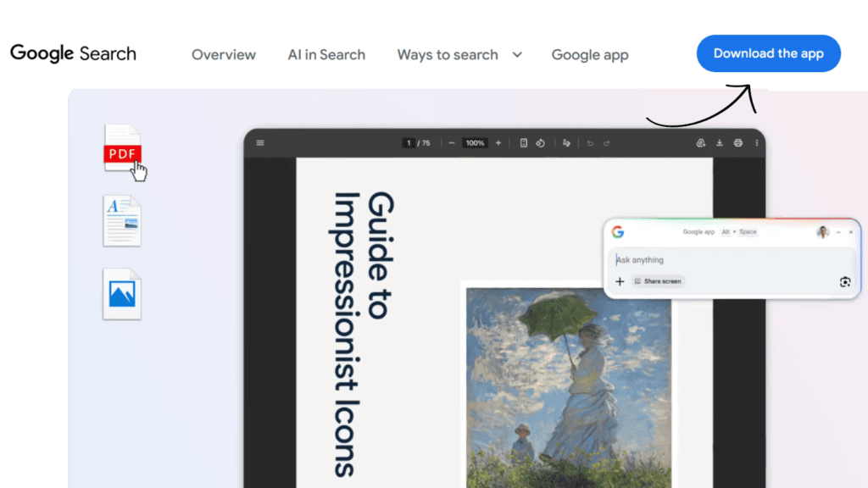Click the Download the app button
Viewport: 868px width, 488px height.
tap(768, 53)
